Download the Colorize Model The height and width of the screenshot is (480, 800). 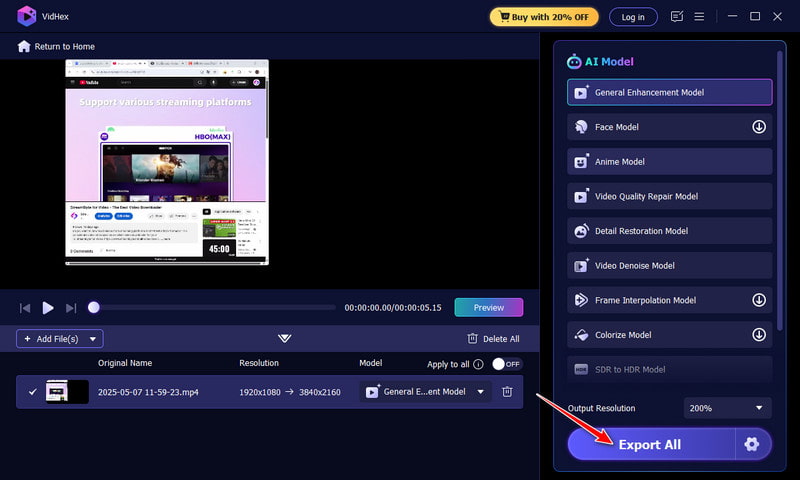coord(758,335)
